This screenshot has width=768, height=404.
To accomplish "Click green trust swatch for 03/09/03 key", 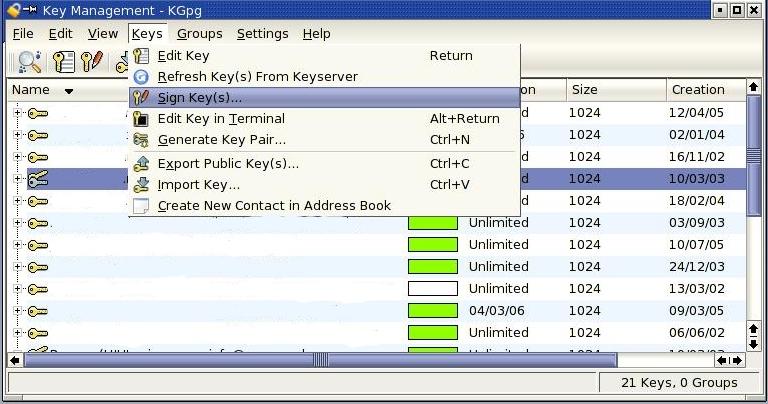I will 433,223.
